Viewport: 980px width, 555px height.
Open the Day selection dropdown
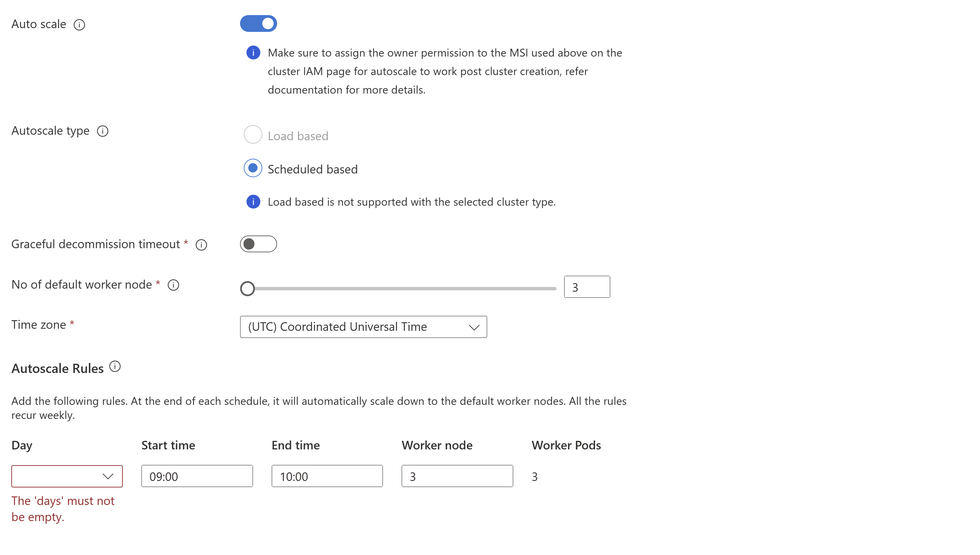(67, 476)
